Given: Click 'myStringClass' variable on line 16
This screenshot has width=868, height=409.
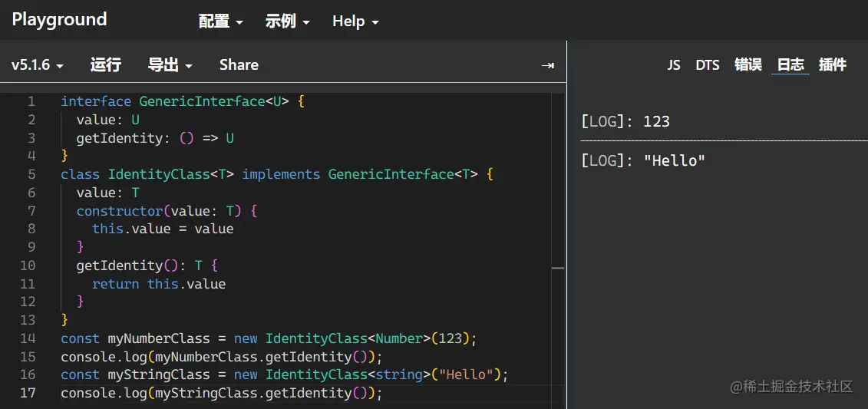Looking at the screenshot, I should pyautogui.click(x=159, y=374).
